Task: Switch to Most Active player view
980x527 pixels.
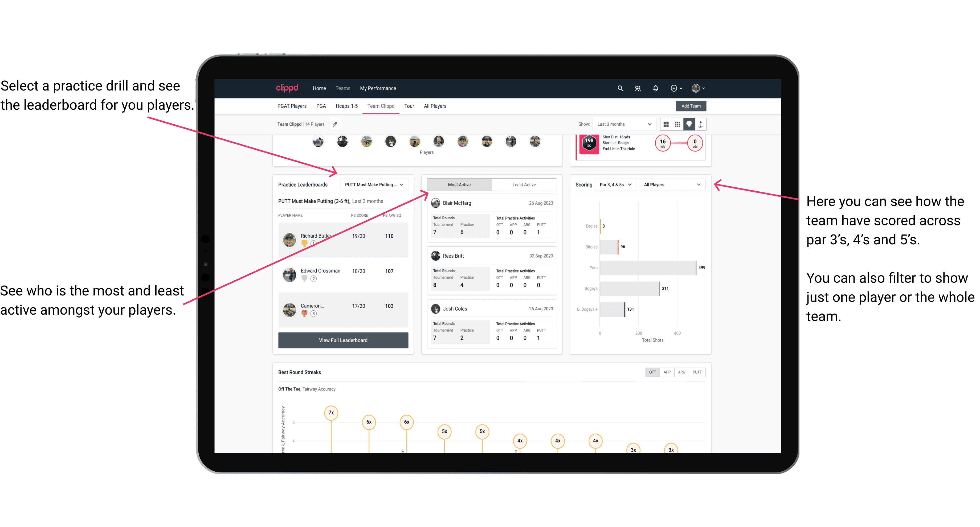Action: (459, 184)
